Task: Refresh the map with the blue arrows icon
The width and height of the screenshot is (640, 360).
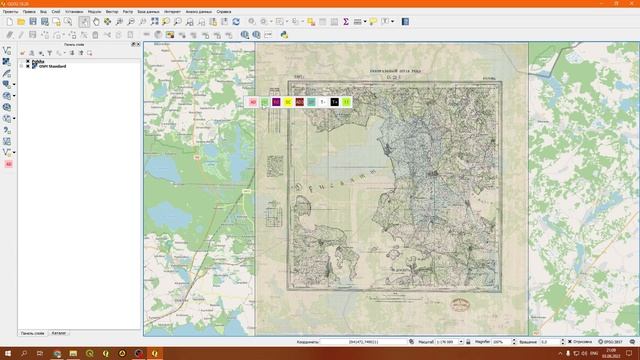Action: pyautogui.click(x=236, y=22)
